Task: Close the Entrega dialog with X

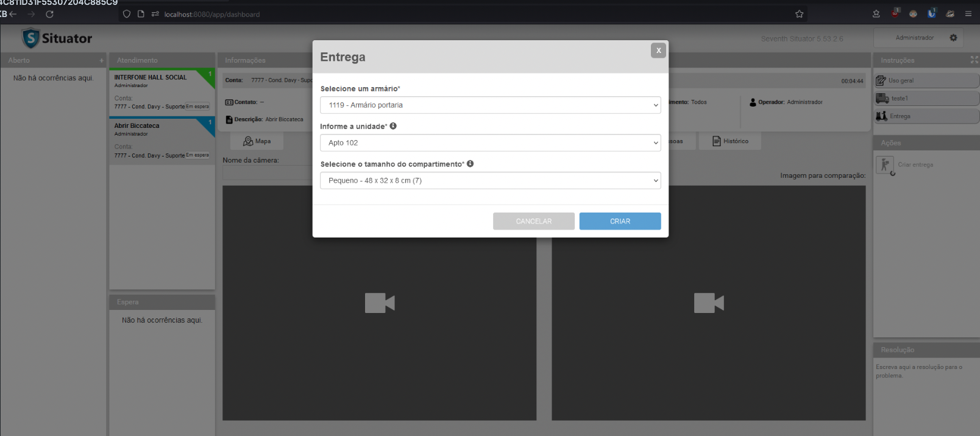Action: point(658,51)
